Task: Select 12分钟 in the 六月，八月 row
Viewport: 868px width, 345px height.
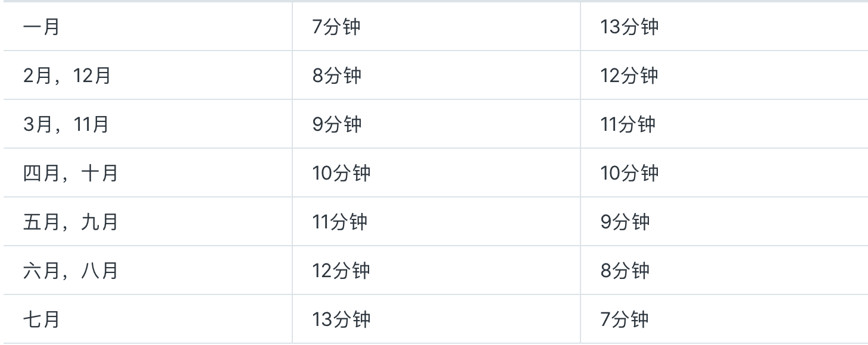Action: click(x=341, y=271)
